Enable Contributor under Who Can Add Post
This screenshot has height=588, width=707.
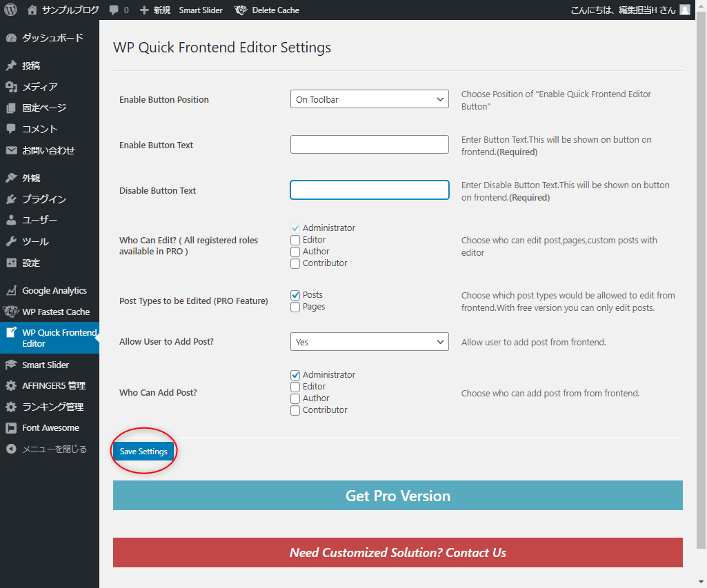coord(295,410)
